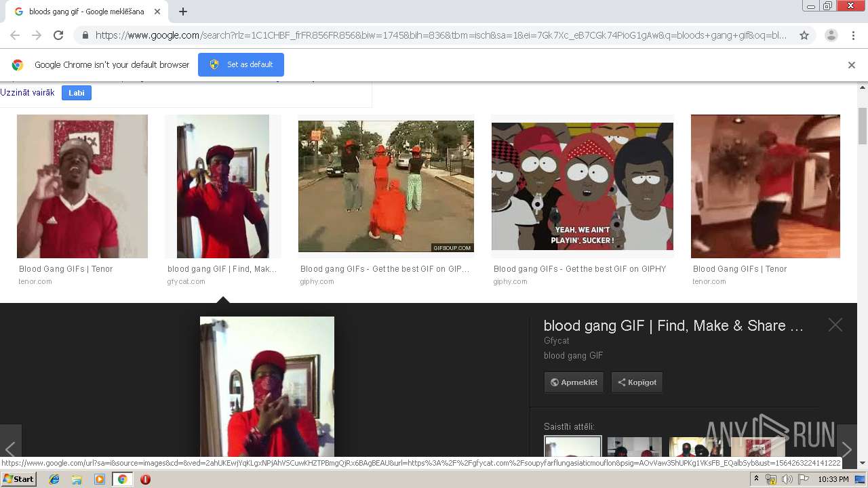
Task: Open Windows Explorer folder taskbar icon
Action: 77,479
